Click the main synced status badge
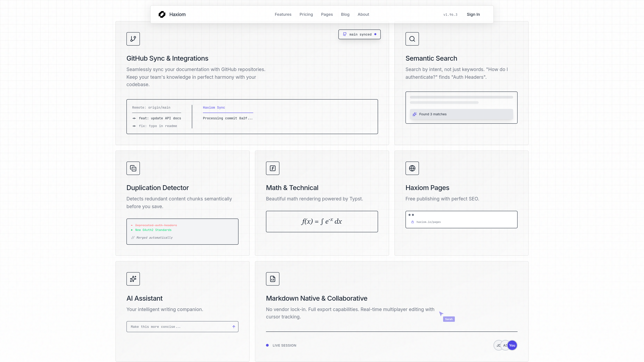 (x=359, y=35)
